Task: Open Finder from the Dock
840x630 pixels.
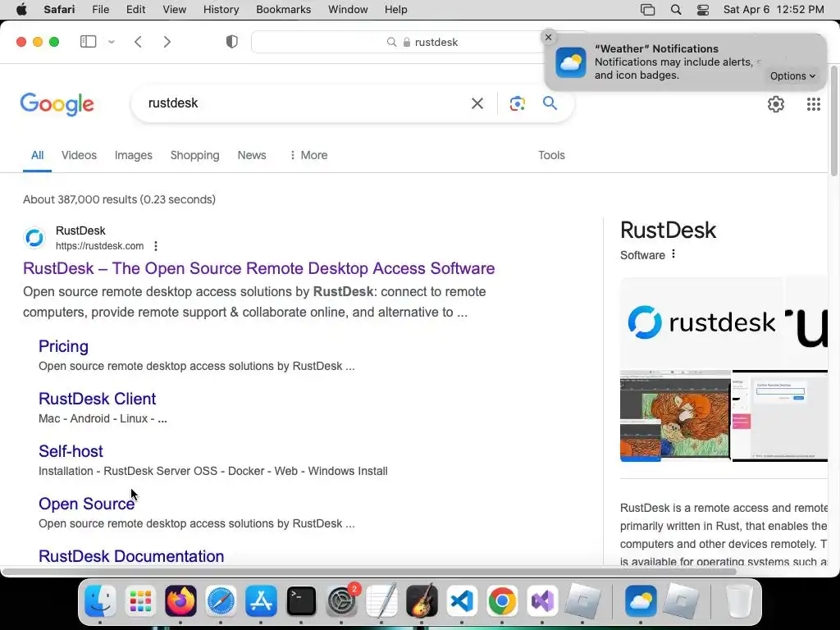Action: (x=100, y=601)
